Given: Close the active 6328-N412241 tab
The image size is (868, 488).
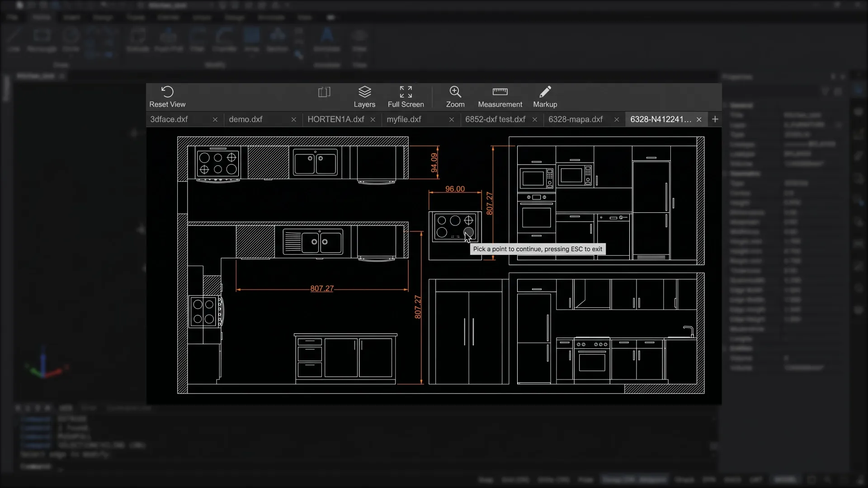Looking at the screenshot, I should coord(699,120).
